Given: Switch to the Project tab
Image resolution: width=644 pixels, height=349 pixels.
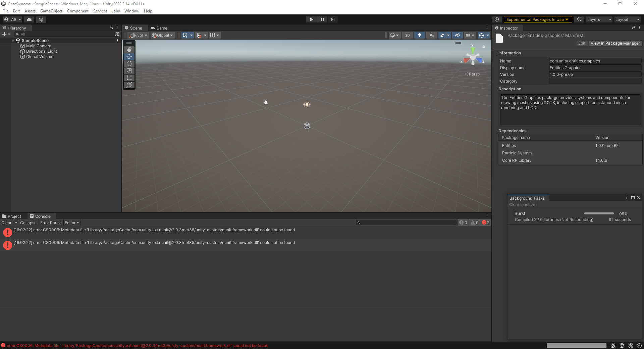Looking at the screenshot, I should coord(12,216).
